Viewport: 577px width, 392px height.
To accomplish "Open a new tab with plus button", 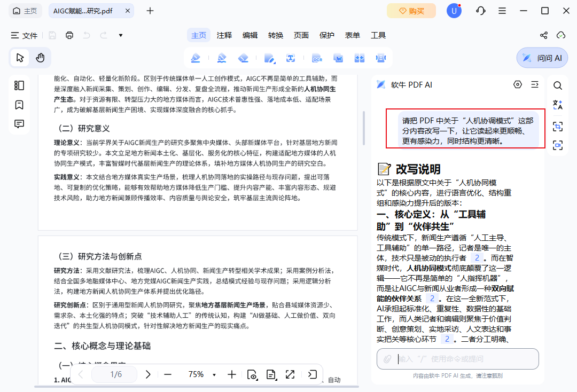I will pos(150,11).
